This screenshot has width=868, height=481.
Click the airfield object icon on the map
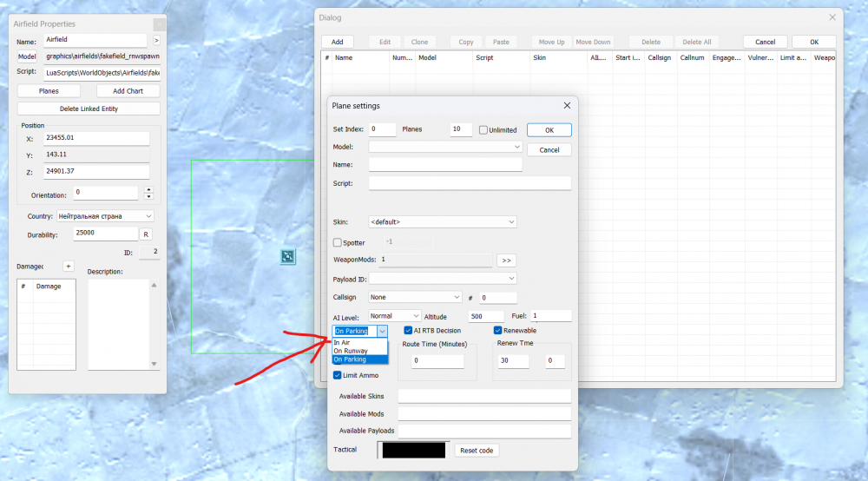coord(287,256)
